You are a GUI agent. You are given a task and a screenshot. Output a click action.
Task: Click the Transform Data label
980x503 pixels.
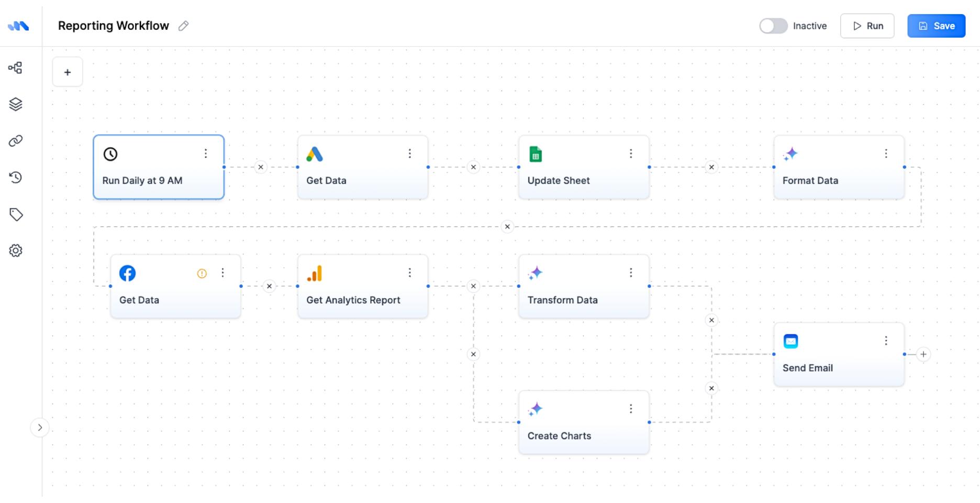[562, 300]
